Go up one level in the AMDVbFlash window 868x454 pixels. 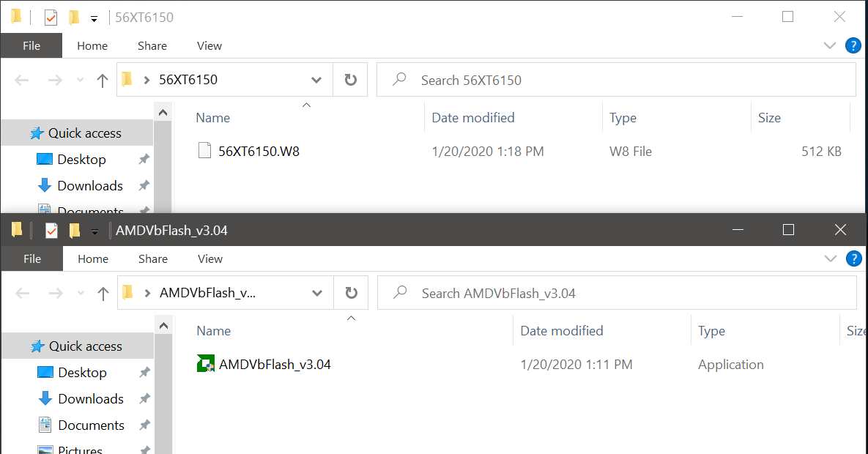pos(103,294)
